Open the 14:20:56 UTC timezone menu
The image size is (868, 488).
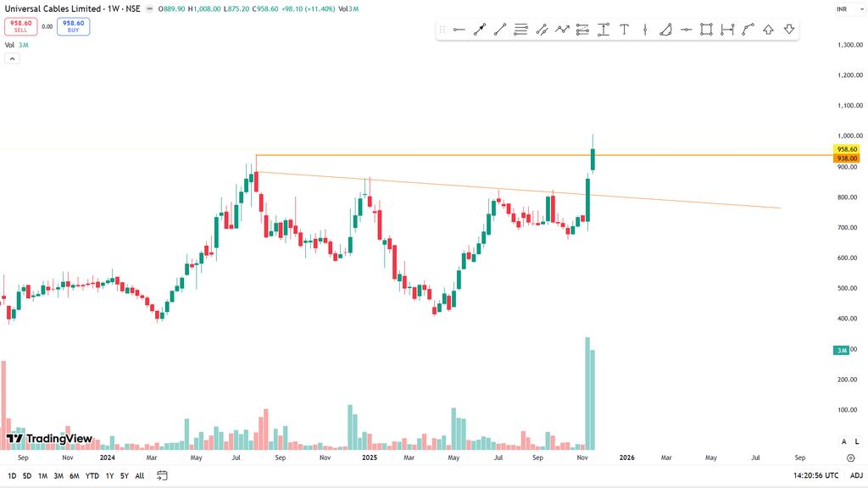[x=816, y=475]
